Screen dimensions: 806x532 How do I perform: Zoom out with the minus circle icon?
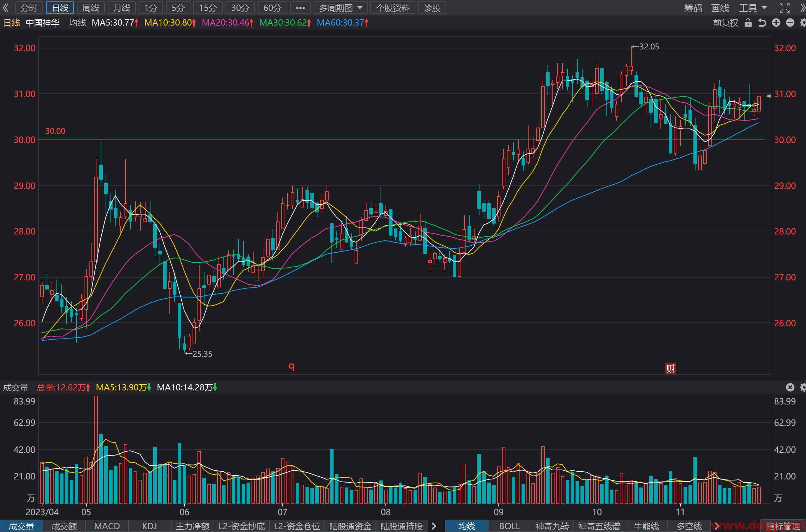[x=790, y=23]
